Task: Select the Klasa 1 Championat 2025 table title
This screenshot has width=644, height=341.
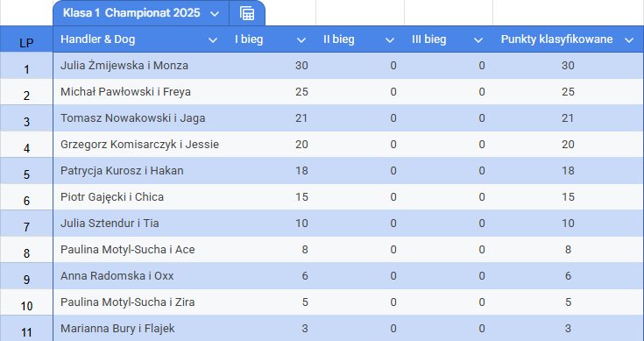Action: tap(131, 13)
